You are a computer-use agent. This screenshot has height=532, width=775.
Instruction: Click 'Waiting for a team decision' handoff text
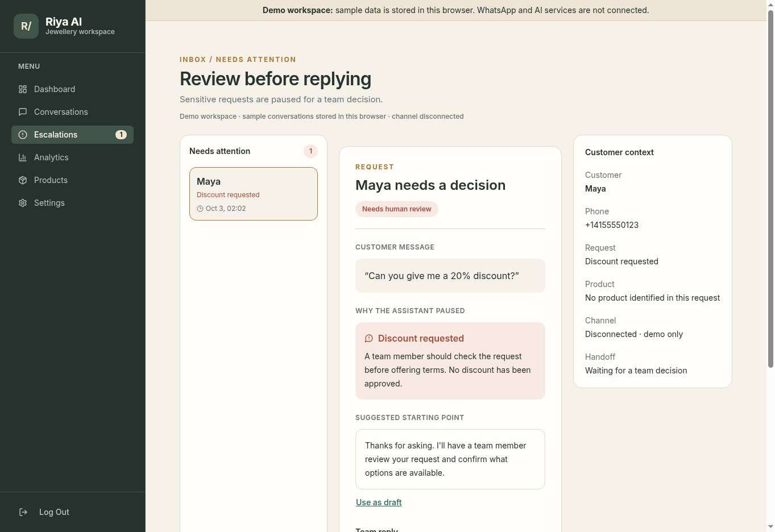click(636, 371)
